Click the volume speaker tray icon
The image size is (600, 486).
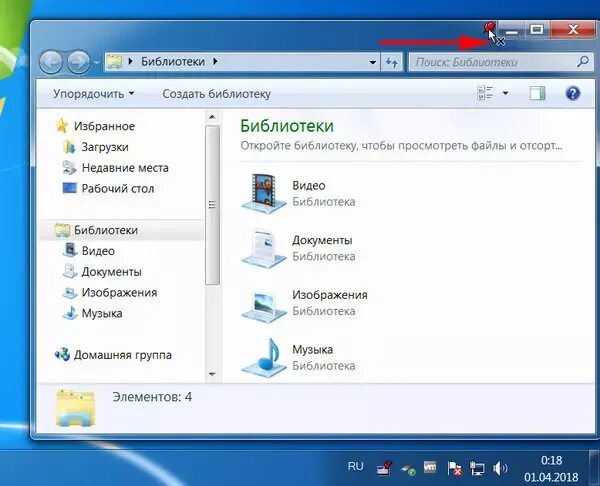coord(500,468)
